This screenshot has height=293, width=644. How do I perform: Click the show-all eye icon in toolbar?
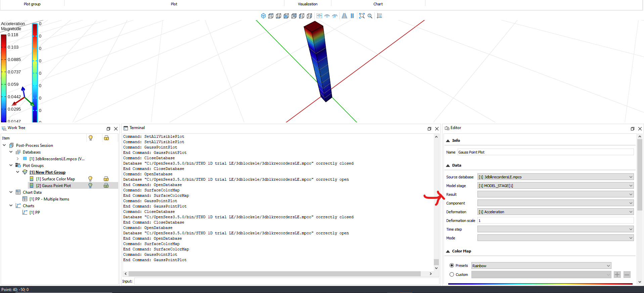tap(327, 16)
